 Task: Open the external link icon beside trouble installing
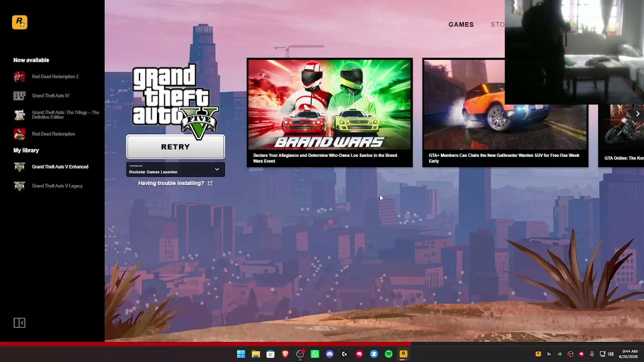210,183
